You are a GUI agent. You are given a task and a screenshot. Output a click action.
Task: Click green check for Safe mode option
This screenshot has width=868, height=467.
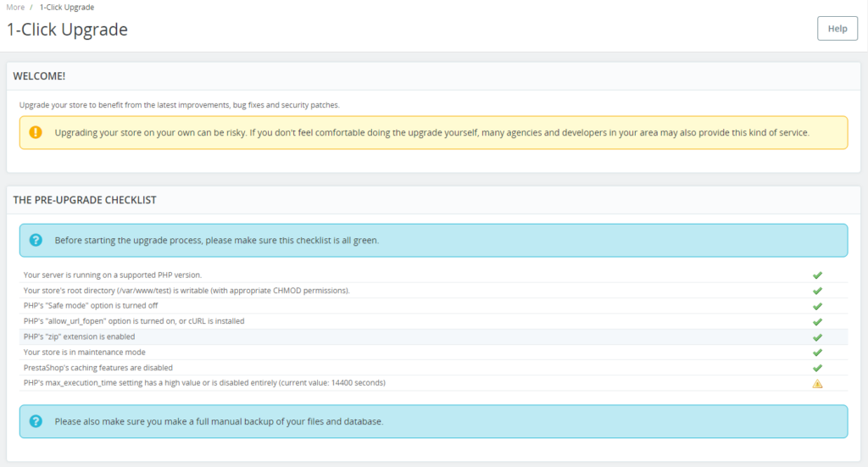(817, 306)
